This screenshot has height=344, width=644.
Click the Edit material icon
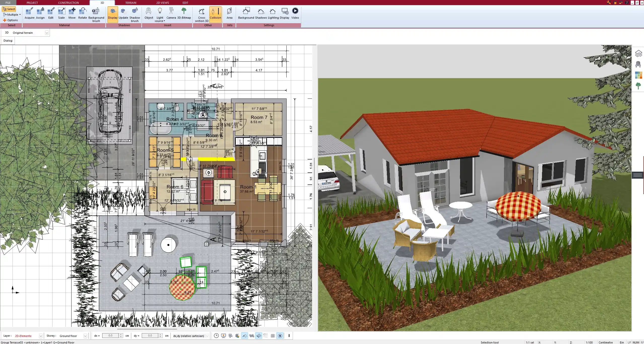51,13
